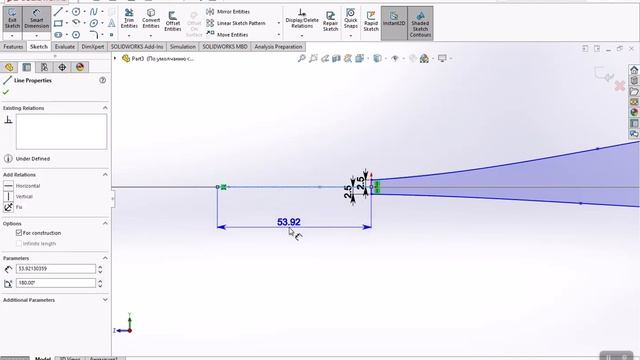
Task: Confirm Line Properties with green checkmark
Action: (6, 92)
